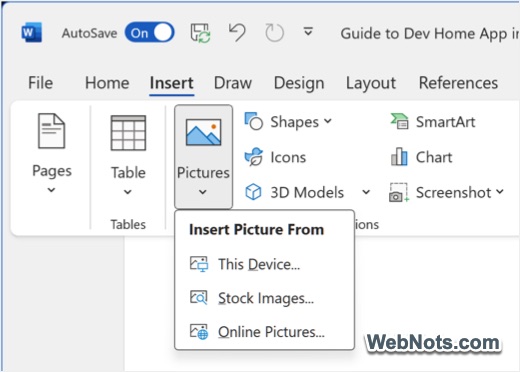Choose This Device... menu entry

tap(264, 264)
